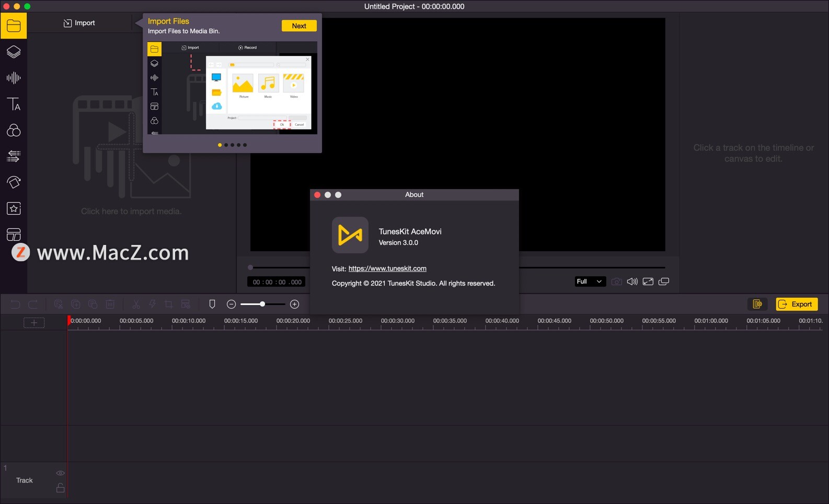Add a new track button
This screenshot has width=829, height=504.
tap(34, 323)
